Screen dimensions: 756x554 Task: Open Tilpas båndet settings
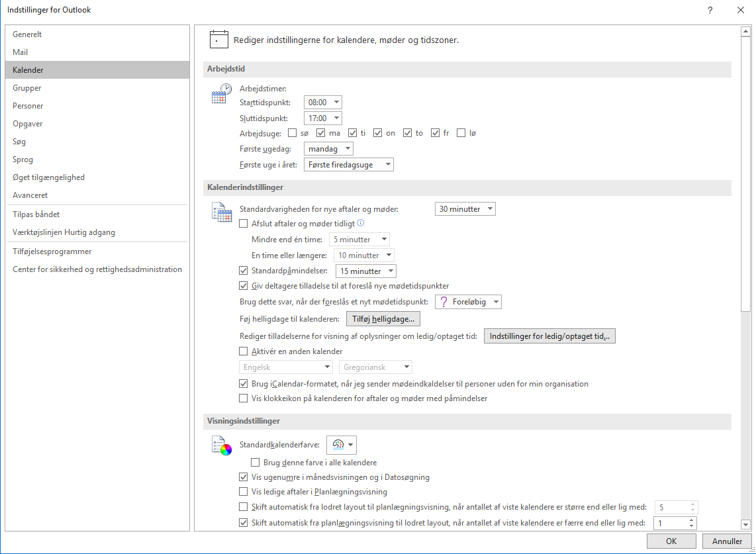97,214
